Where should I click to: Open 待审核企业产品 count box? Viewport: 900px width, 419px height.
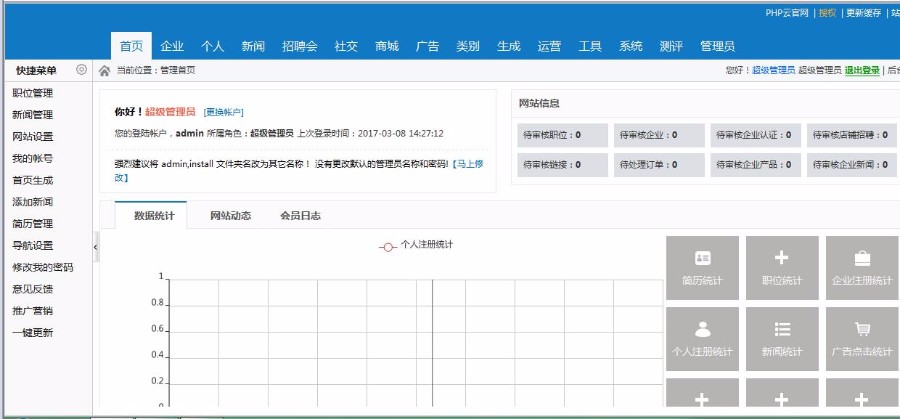point(755,165)
